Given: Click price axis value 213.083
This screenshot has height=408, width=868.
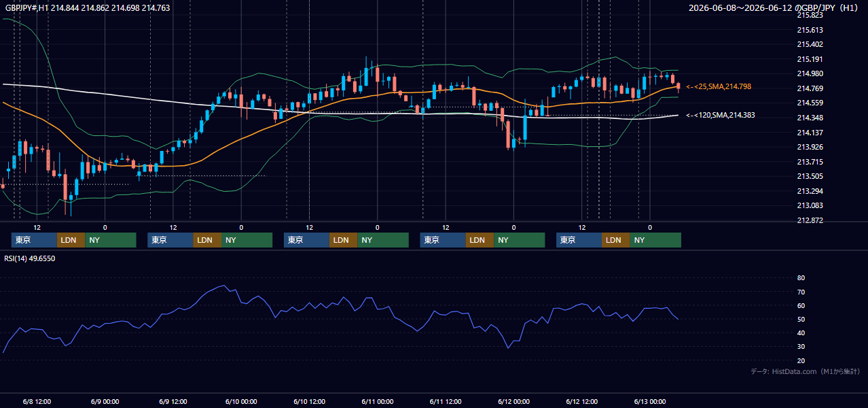Looking at the screenshot, I should tap(810, 205).
